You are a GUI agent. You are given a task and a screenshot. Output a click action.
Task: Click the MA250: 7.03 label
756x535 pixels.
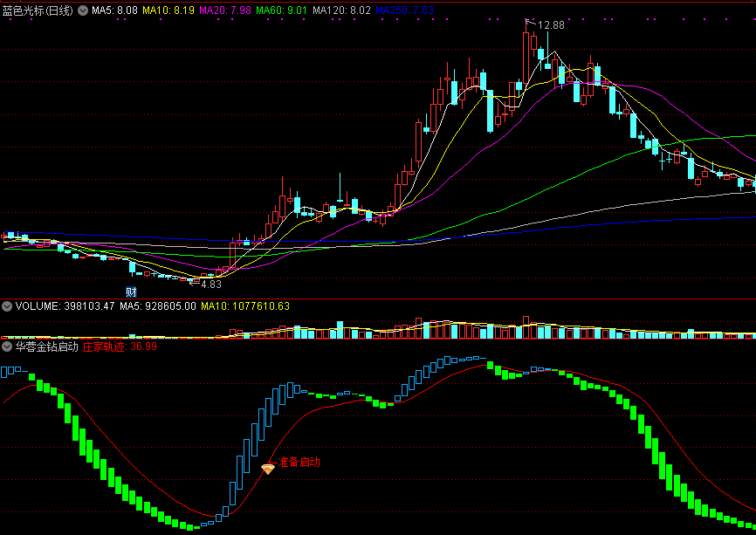(404, 10)
